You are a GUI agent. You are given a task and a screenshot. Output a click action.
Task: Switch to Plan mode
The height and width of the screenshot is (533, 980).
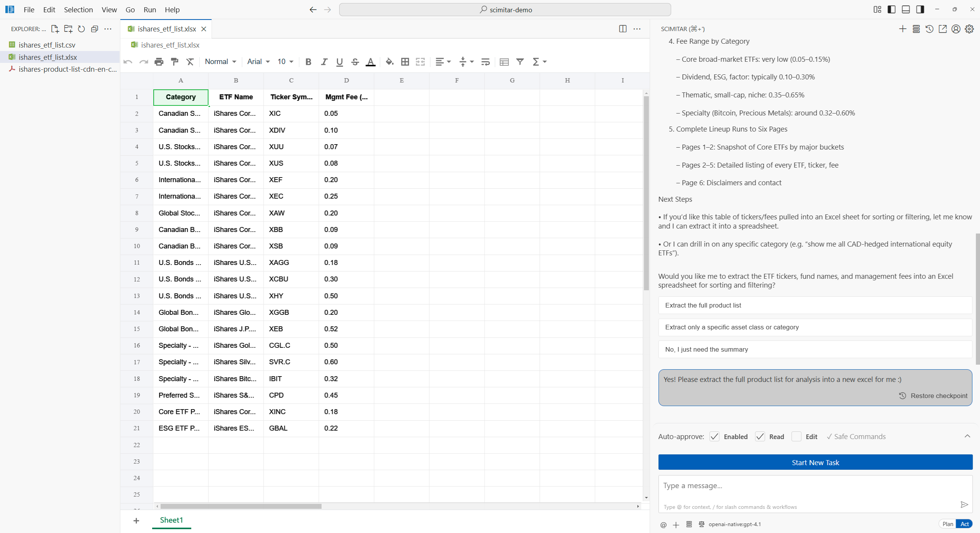tap(947, 524)
